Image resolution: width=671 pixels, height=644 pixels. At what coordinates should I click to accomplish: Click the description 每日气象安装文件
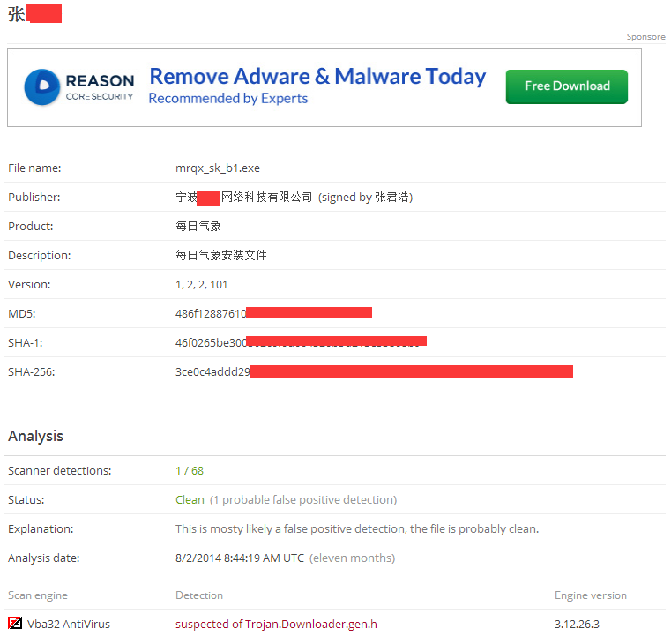pos(220,255)
